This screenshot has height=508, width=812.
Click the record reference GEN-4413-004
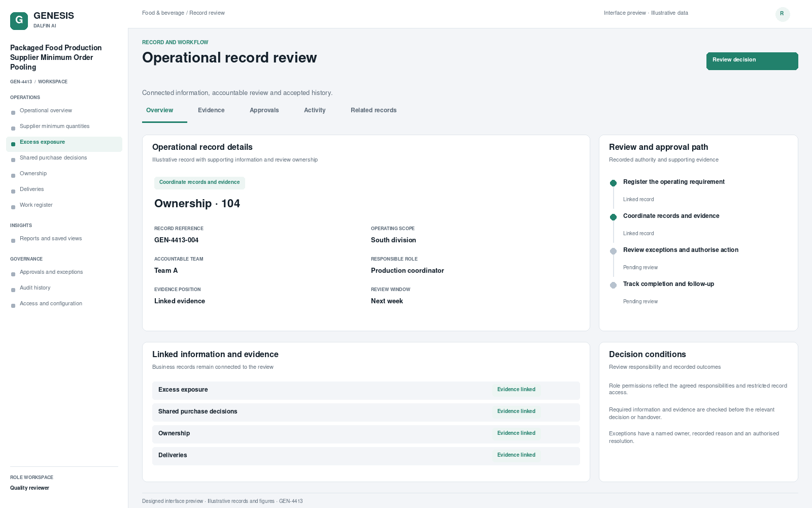(176, 240)
